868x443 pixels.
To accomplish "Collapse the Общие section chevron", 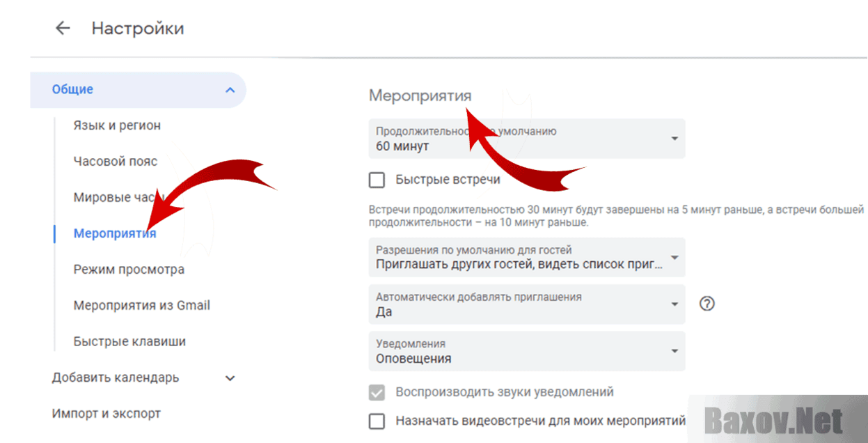I will [x=230, y=90].
